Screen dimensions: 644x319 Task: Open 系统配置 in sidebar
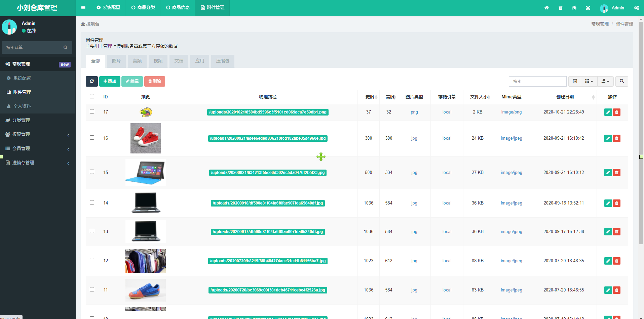pos(38,78)
